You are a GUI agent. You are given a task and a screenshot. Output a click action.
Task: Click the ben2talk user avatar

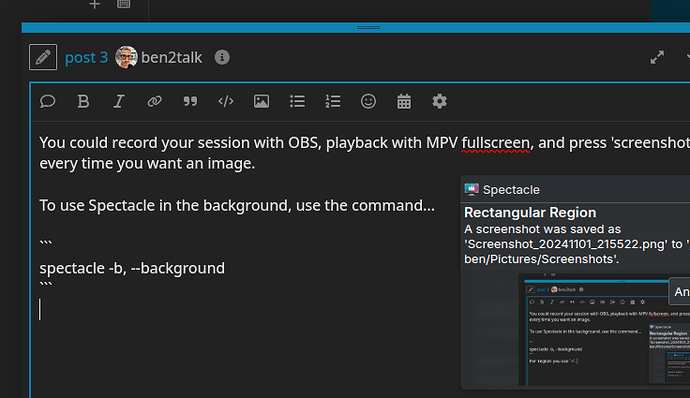click(x=126, y=57)
